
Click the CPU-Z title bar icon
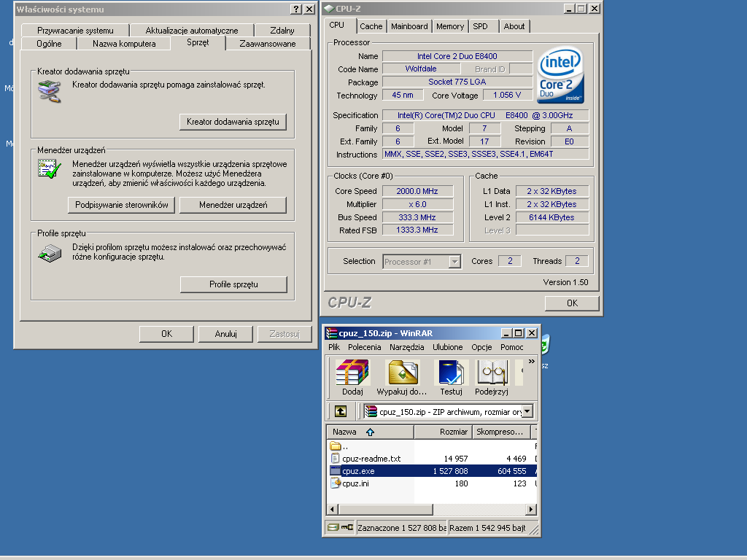(329, 9)
